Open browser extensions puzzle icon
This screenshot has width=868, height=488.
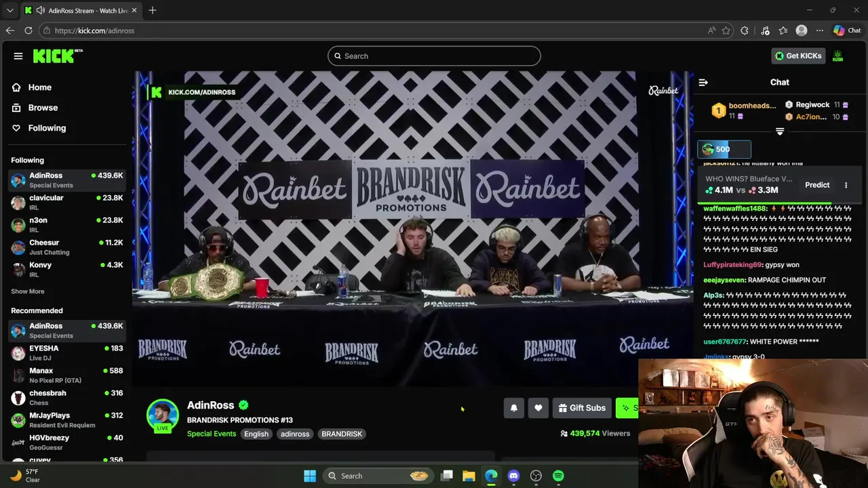745,30
